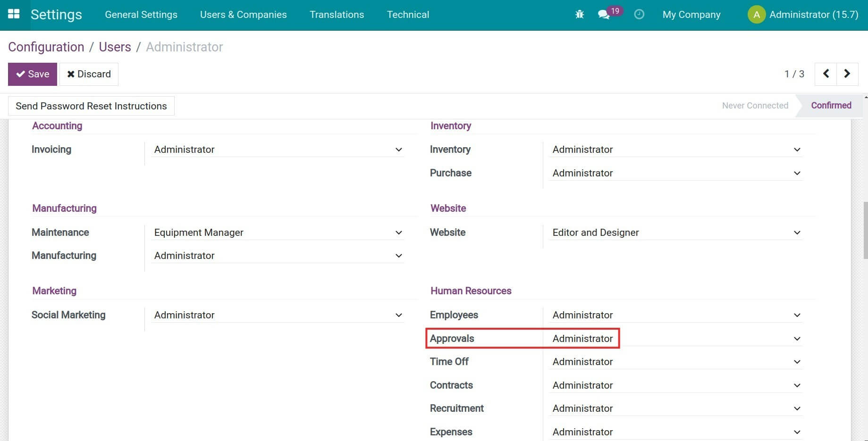Open the Odoo apps switcher grid
Viewport: 868px width, 441px height.
pyautogui.click(x=14, y=14)
